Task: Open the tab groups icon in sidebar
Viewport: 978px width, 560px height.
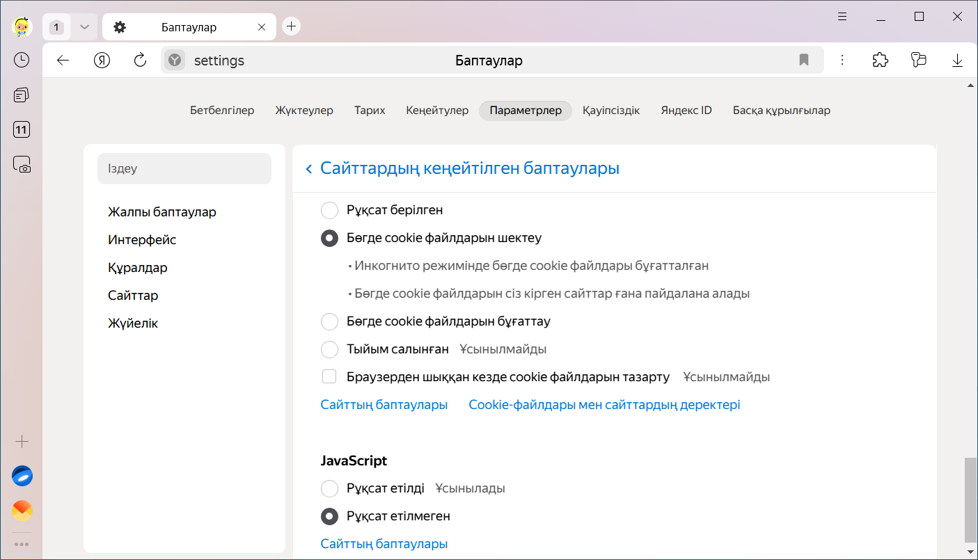Action: tap(22, 95)
